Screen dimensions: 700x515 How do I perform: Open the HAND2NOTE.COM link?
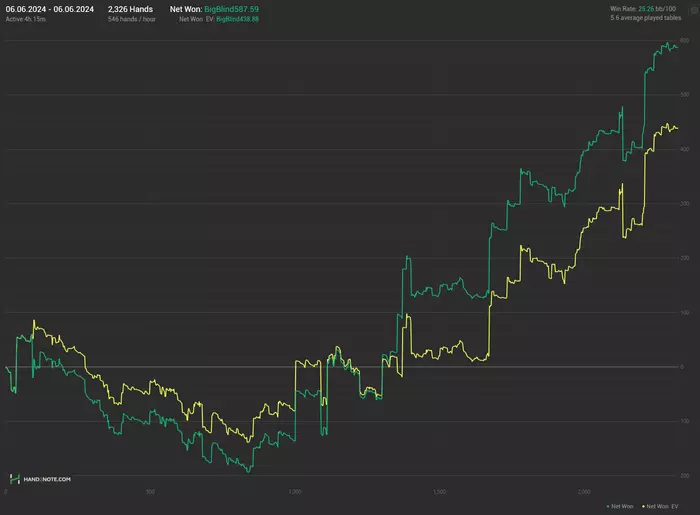pos(47,479)
